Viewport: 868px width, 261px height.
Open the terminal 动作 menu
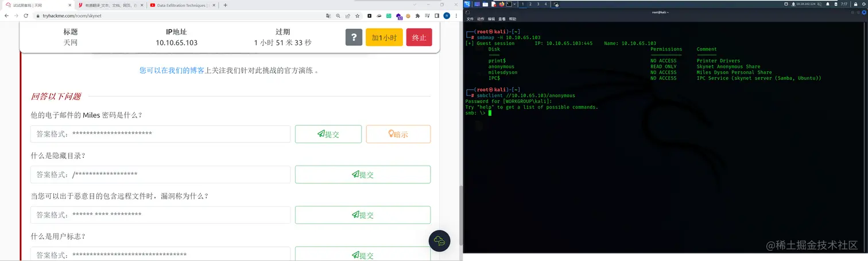pos(480,19)
